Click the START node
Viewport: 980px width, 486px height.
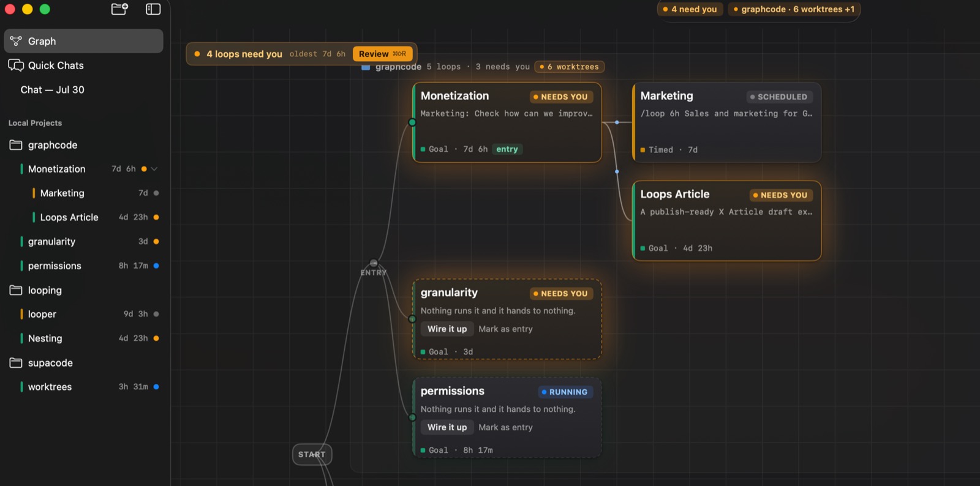pyautogui.click(x=312, y=454)
